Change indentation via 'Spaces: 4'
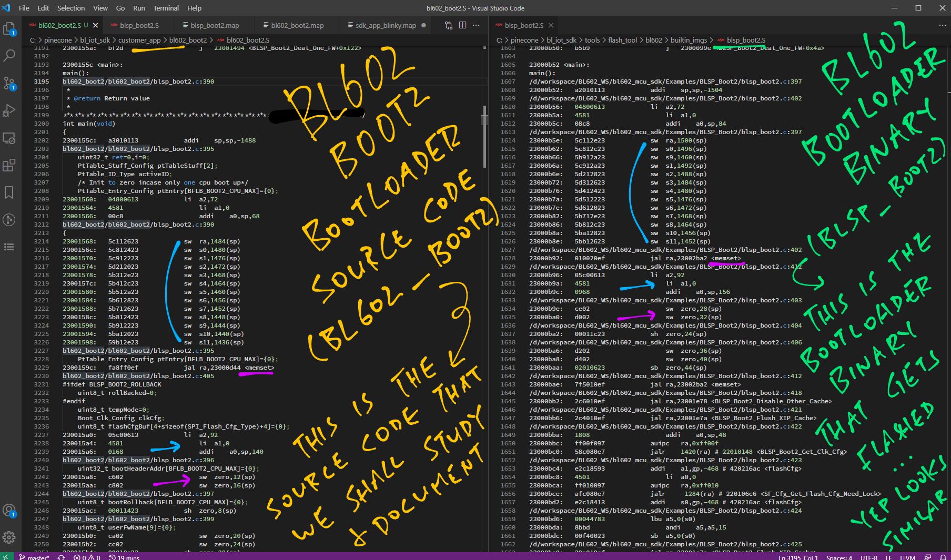The height and width of the screenshot is (560, 951). click(839, 557)
